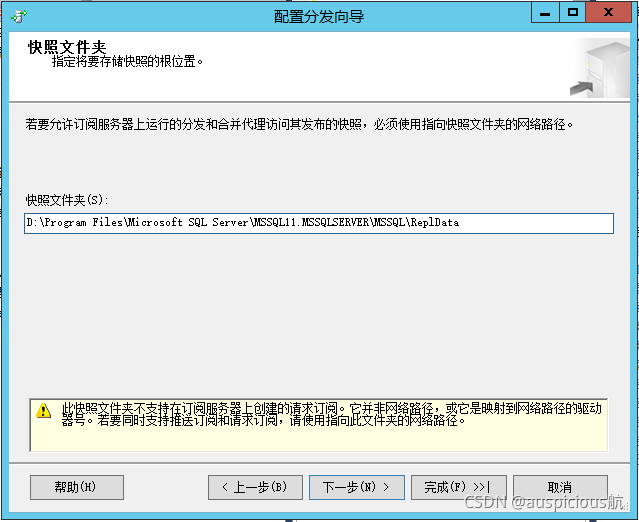Go back with the 上一步(B) button

click(255, 487)
